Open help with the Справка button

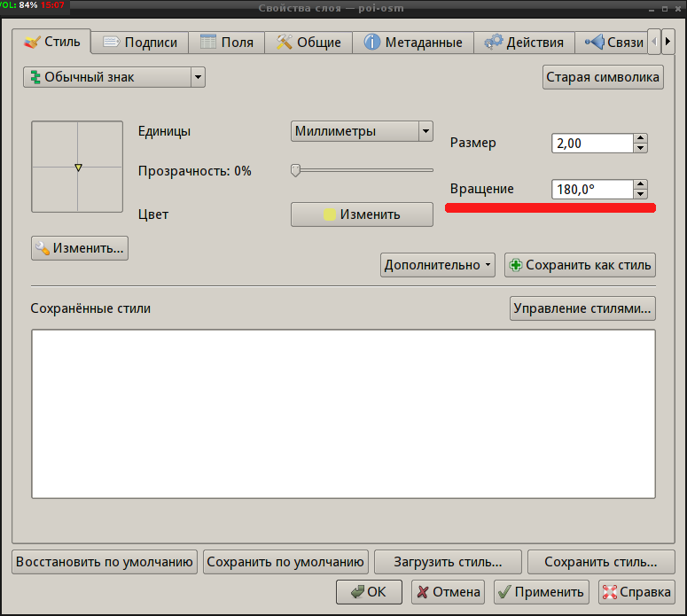(636, 592)
